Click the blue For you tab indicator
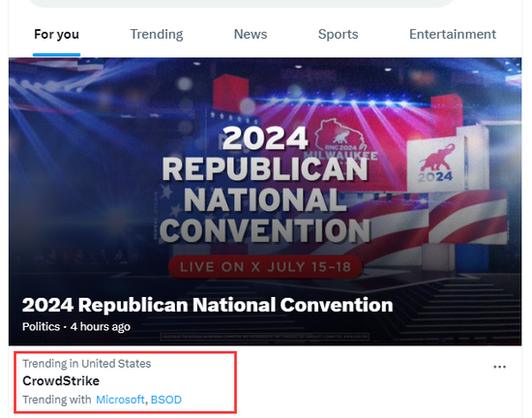 (56, 54)
